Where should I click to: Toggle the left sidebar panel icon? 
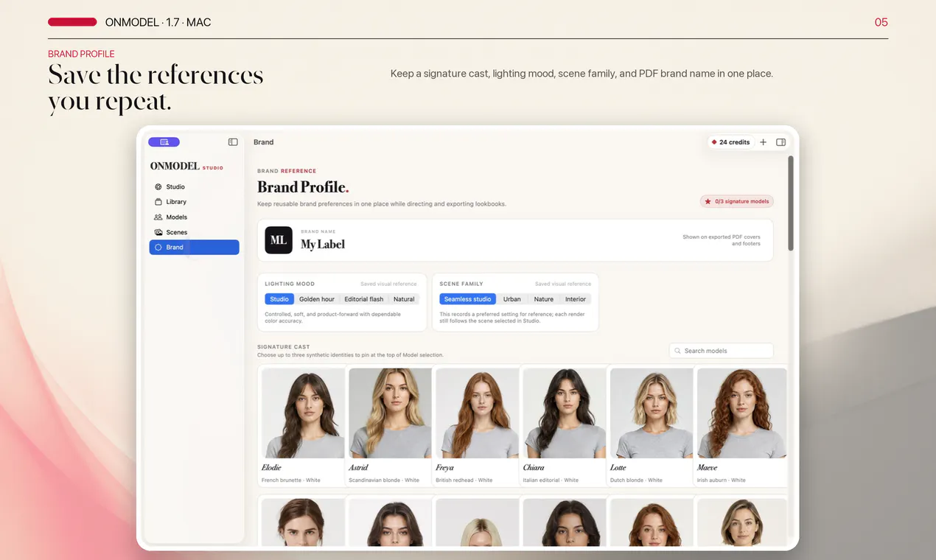(x=233, y=142)
